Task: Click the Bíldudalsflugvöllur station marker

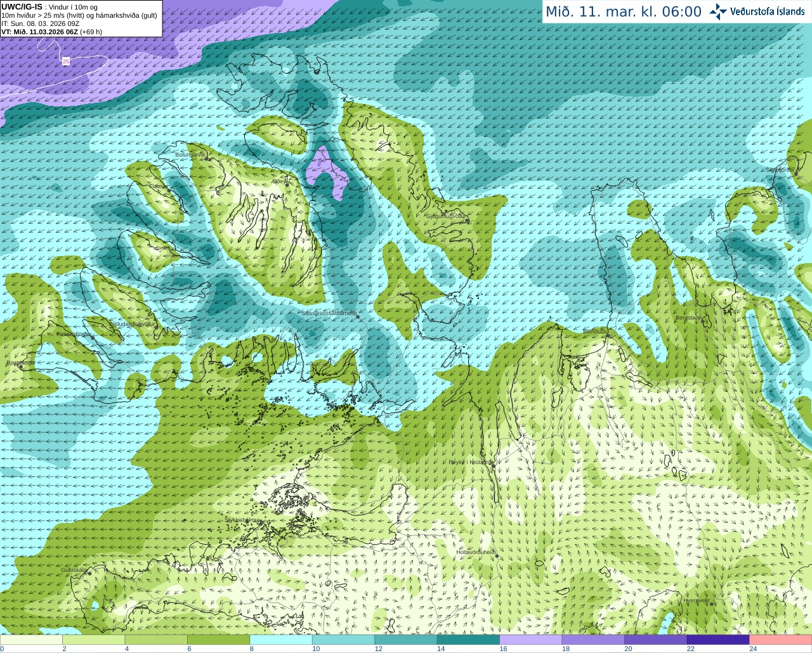Action: pyautogui.click(x=156, y=327)
